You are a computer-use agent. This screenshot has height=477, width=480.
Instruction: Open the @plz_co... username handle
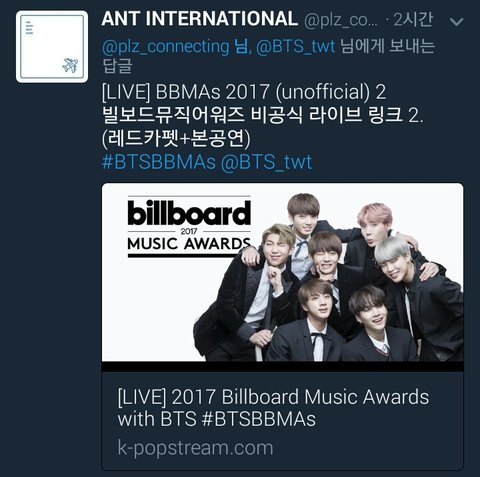point(341,20)
